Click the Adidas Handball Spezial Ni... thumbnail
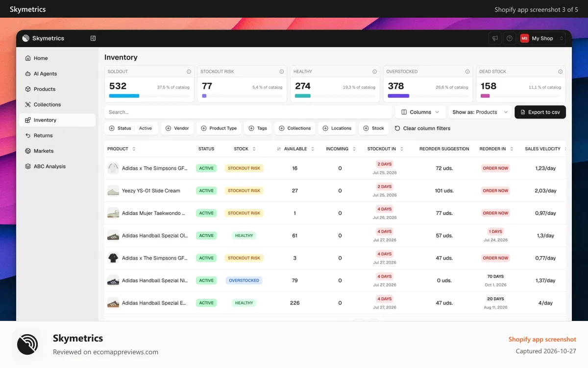The height and width of the screenshot is (368, 588). point(113,281)
